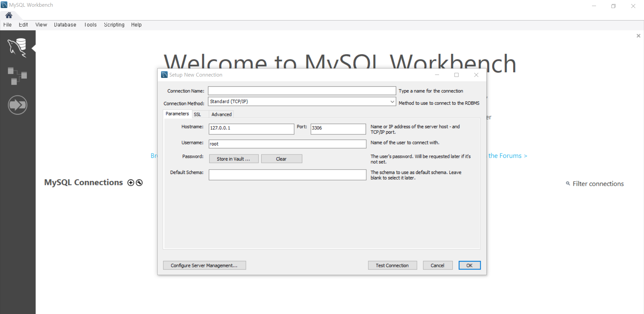The image size is (644, 314).
Task: Click Configure Server Management button
Action: (x=204, y=265)
